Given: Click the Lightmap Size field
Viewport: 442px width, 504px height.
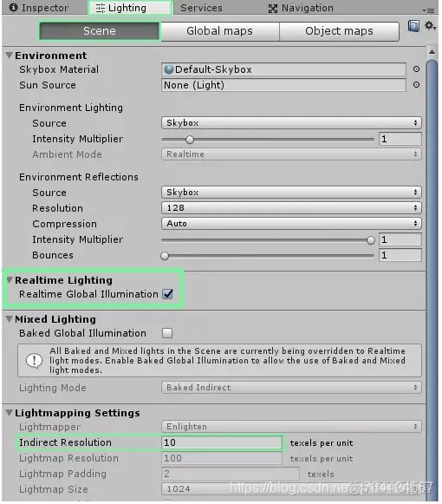Looking at the screenshot, I should pyautogui.click(x=291, y=489).
